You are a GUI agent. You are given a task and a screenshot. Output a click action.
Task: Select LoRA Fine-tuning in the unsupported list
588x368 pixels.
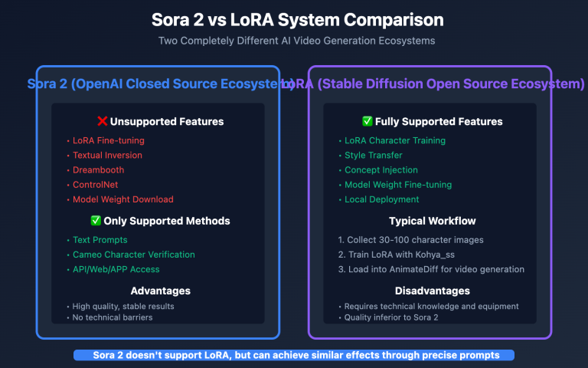(x=108, y=140)
